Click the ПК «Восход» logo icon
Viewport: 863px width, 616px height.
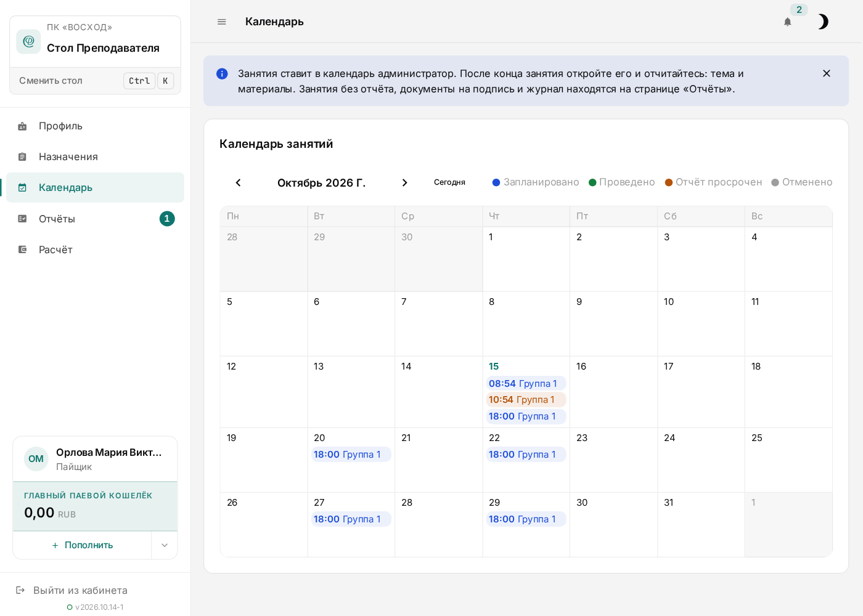tap(28, 41)
